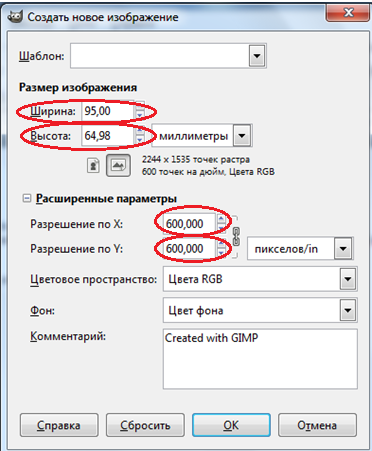Screen dimensions: 372x451
Task: Click inside the Комментарий text box
Action: 260,359
